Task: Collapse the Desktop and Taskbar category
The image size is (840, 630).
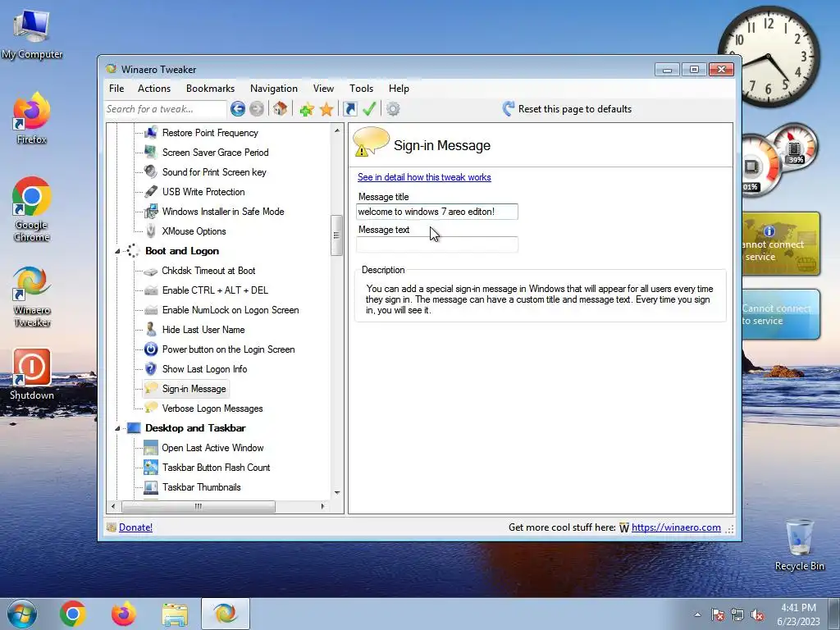Action: 117,428
